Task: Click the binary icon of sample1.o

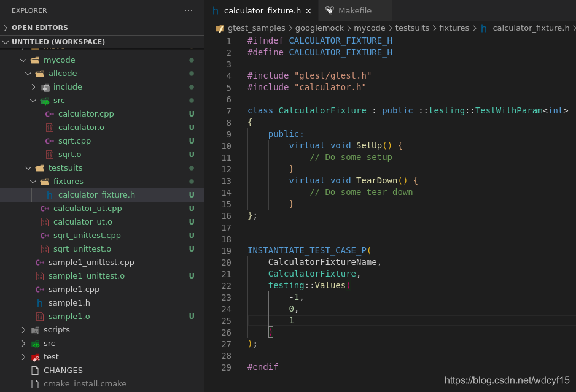Action: pyautogui.click(x=40, y=317)
